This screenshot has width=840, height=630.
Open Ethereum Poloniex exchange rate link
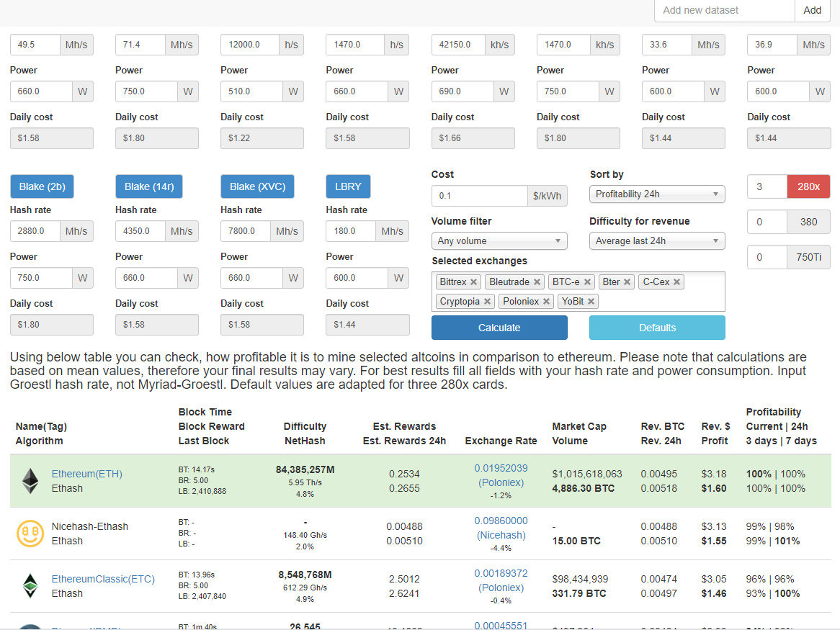[x=501, y=475]
